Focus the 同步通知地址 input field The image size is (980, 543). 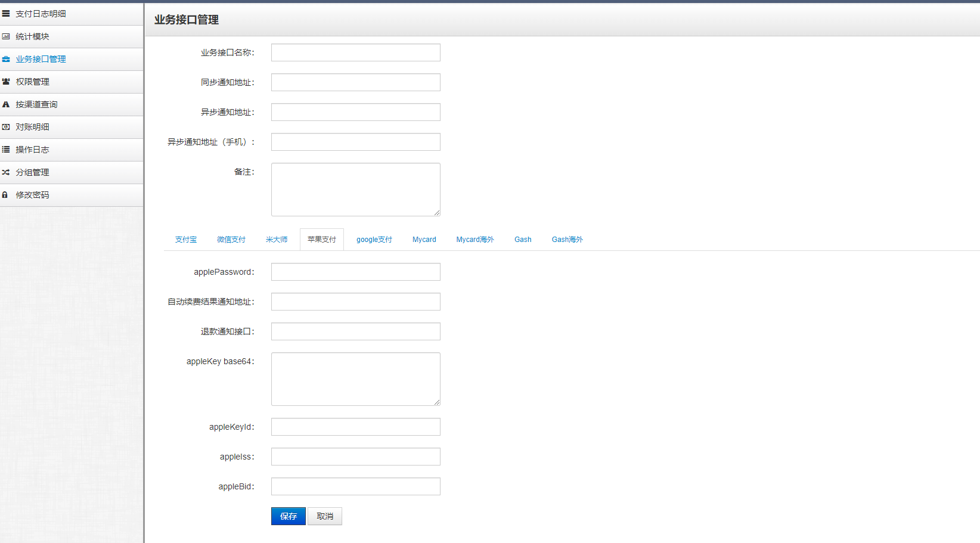pyautogui.click(x=356, y=82)
